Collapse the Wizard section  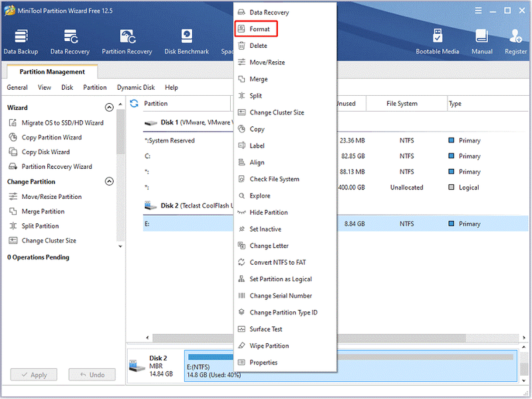(109, 108)
